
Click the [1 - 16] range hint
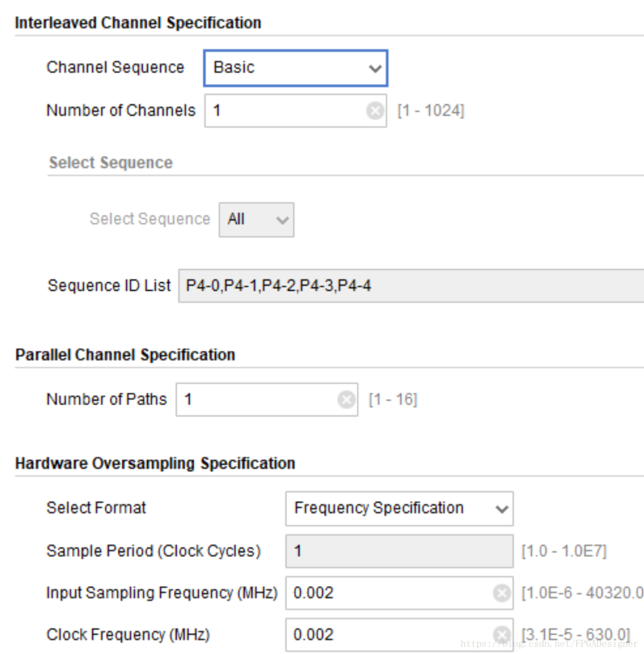[x=393, y=400]
